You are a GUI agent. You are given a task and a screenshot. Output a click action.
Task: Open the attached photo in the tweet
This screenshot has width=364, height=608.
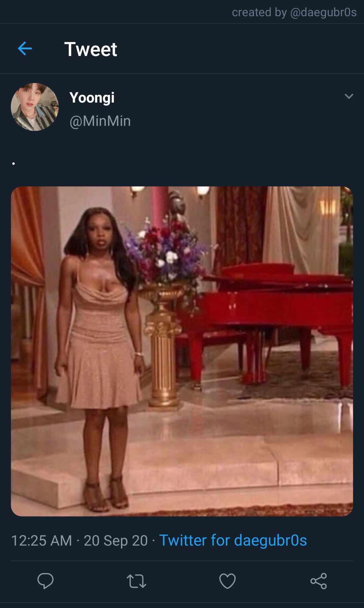tap(182, 351)
